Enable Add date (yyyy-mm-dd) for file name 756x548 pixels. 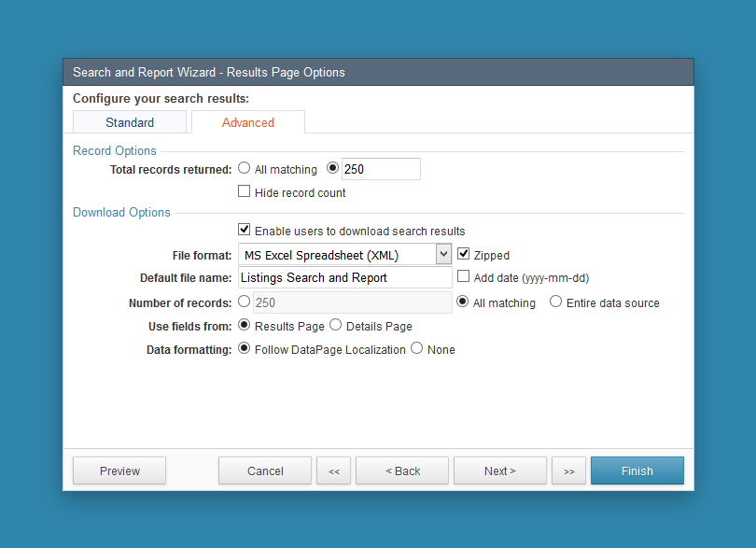pos(463,276)
